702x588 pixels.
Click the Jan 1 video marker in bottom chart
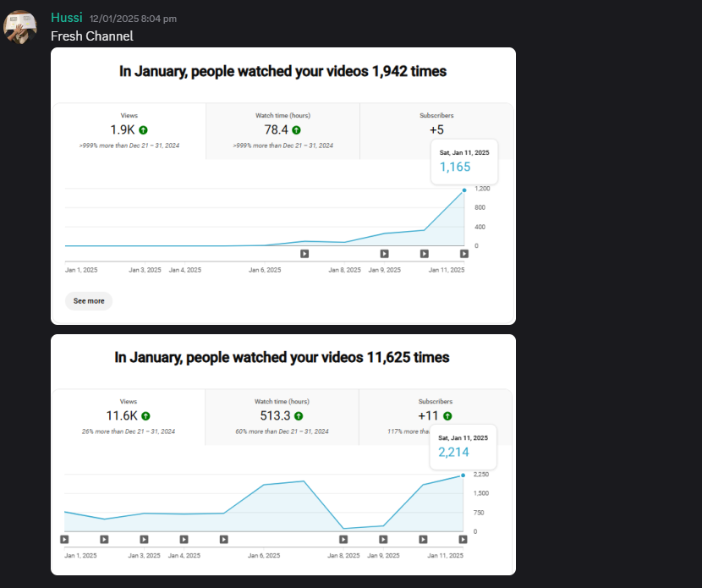64,540
